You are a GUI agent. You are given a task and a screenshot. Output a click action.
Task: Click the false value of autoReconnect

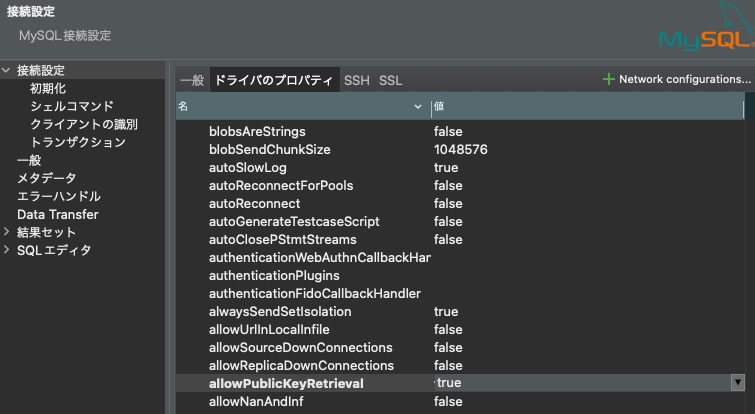448,204
